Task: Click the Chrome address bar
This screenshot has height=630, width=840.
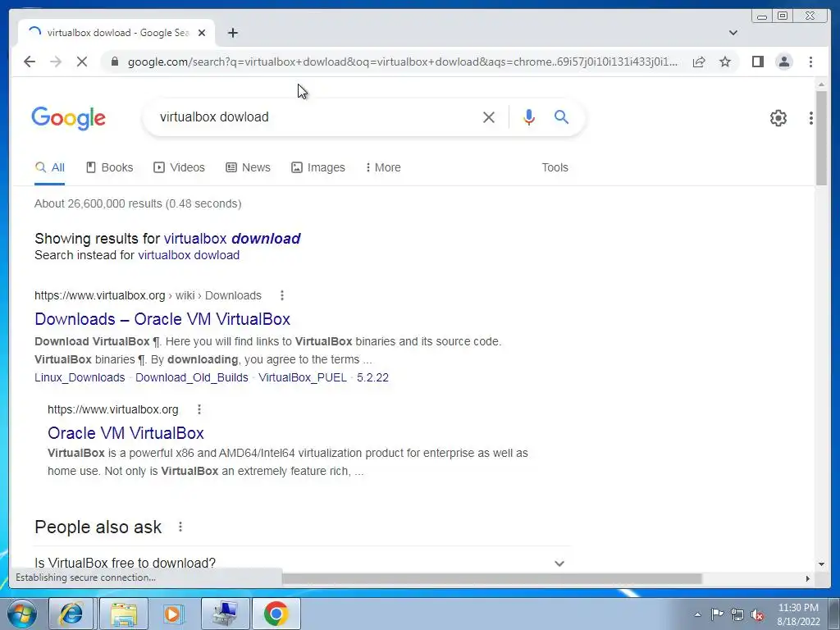Action: click(x=402, y=62)
